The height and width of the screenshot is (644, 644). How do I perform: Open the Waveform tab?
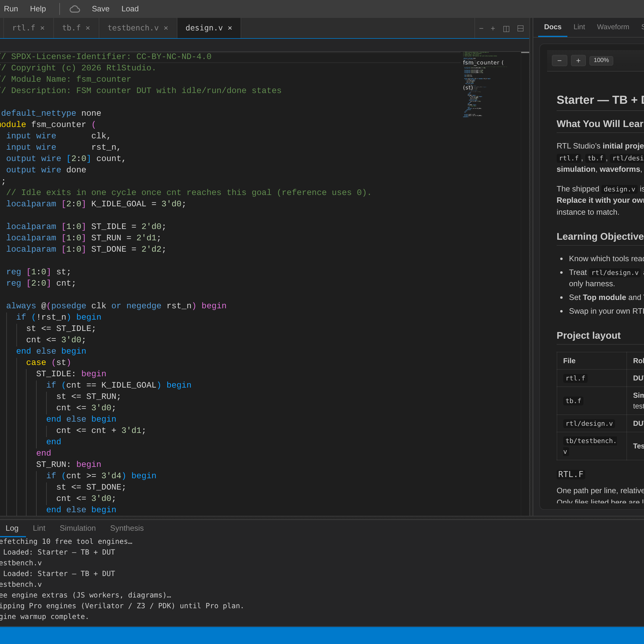click(613, 27)
